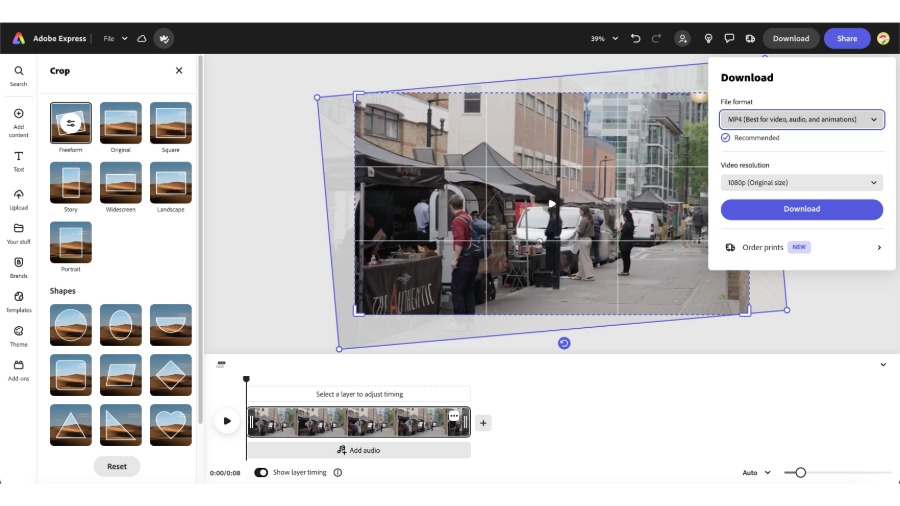The image size is (900, 506).
Task: Adjust the timeline zoom slider
Action: pos(801,473)
